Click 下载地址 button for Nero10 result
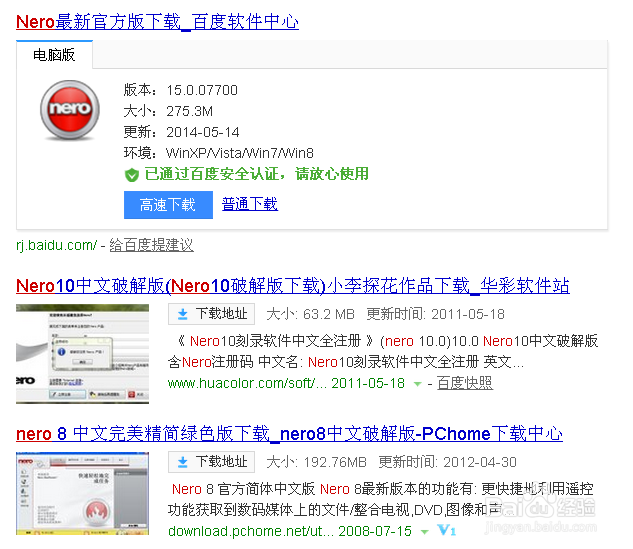This screenshot has height=549, width=633. pos(212,314)
